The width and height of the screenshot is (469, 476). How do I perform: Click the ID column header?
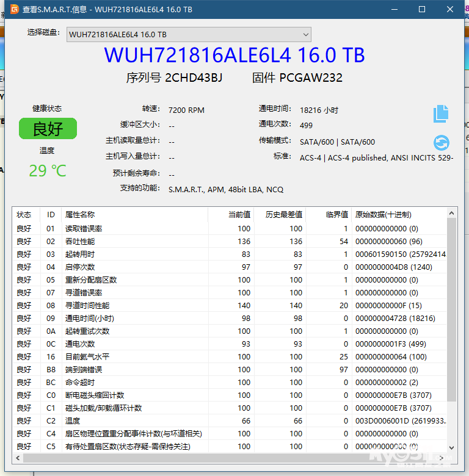pos(51,215)
